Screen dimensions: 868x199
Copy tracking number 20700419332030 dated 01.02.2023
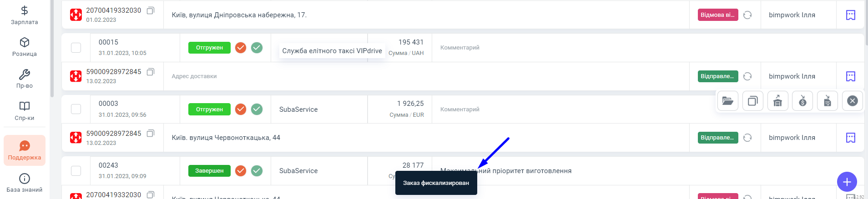(x=151, y=10)
